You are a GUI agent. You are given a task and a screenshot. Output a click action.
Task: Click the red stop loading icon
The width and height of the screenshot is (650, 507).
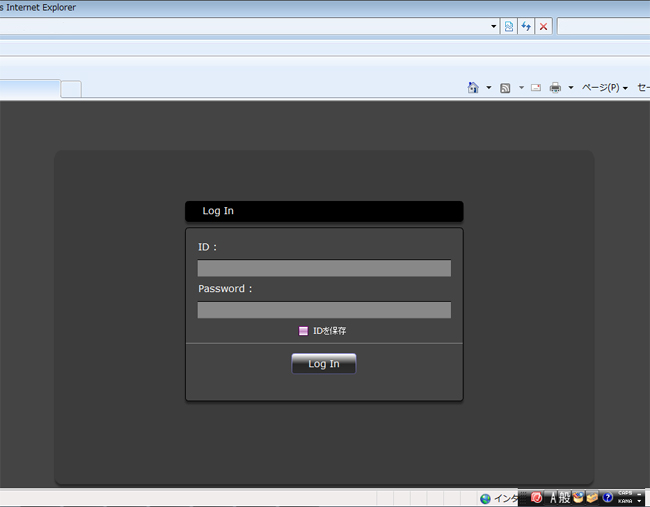[543, 26]
